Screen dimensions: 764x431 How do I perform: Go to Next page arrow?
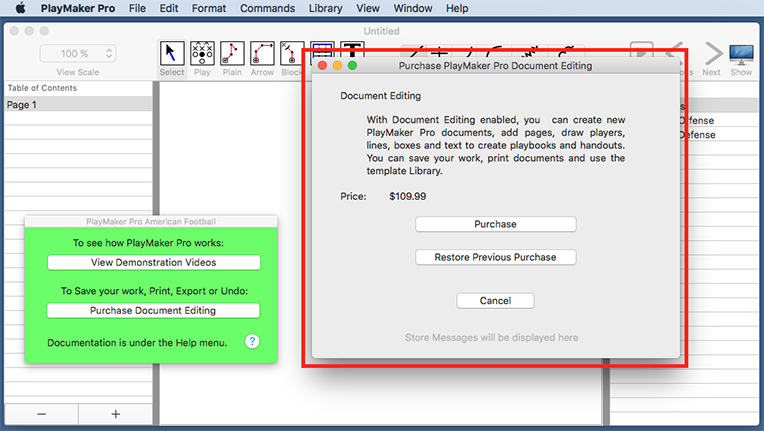(x=712, y=54)
